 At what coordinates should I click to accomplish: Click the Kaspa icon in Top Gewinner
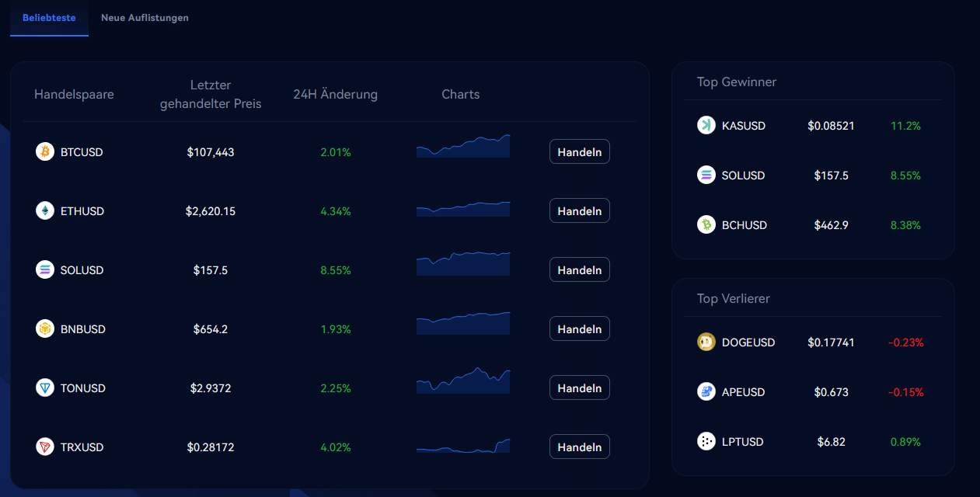click(x=706, y=125)
